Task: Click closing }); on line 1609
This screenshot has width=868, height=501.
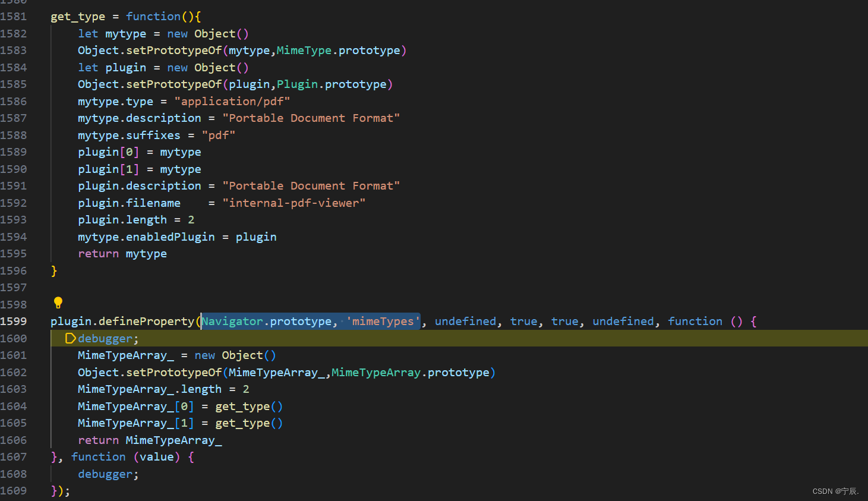Action: (61, 491)
